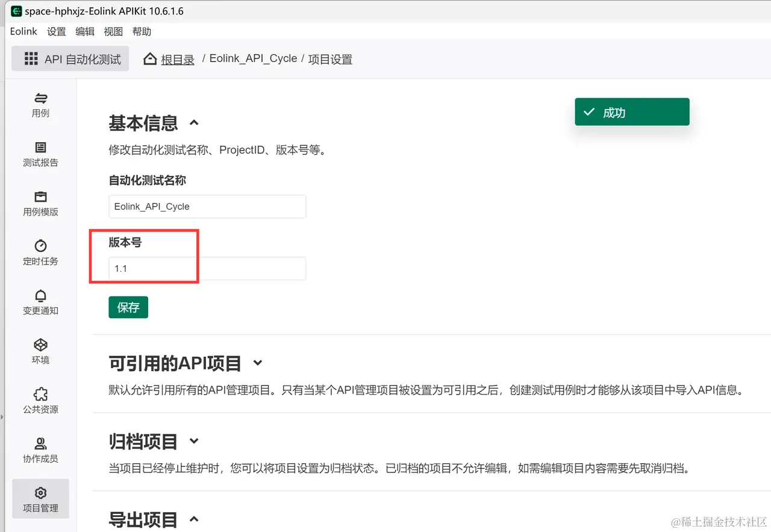Image resolution: width=771 pixels, height=532 pixels.
Task: Open the 定时任务 timer icon
Action: [x=40, y=246]
